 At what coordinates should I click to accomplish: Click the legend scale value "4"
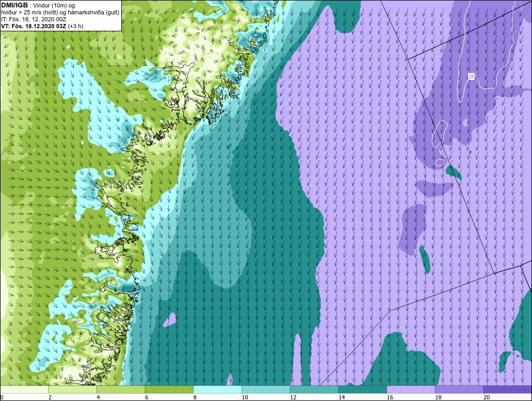(98, 397)
